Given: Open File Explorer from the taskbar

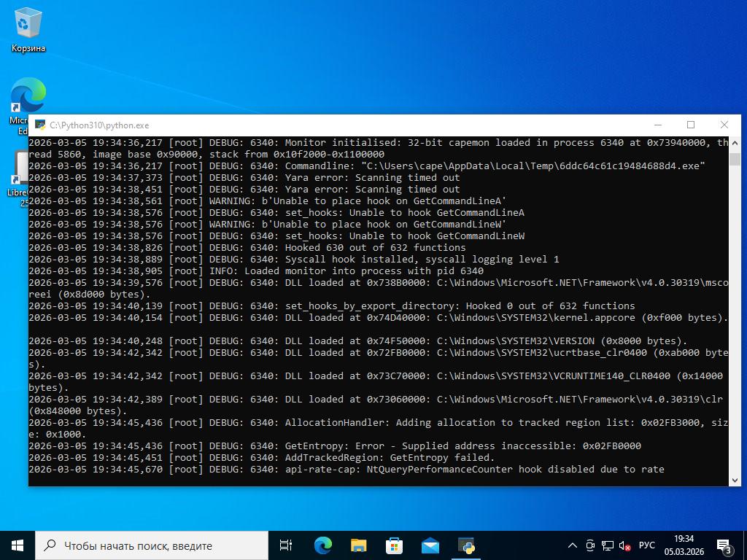Looking at the screenshot, I should point(358,545).
